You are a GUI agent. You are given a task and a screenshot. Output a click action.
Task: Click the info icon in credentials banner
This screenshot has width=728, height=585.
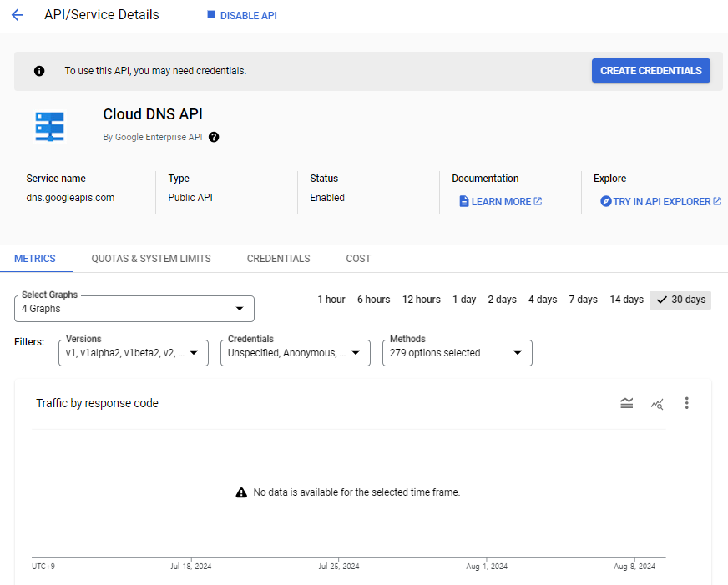pos(39,71)
